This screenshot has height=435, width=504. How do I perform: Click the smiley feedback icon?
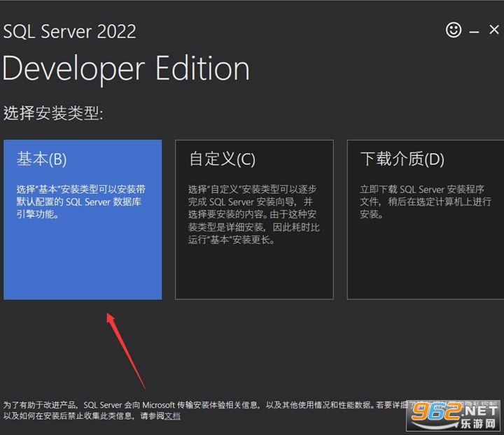(454, 30)
